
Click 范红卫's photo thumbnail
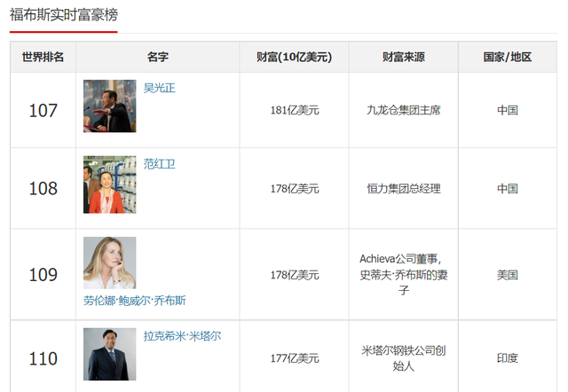click(110, 184)
